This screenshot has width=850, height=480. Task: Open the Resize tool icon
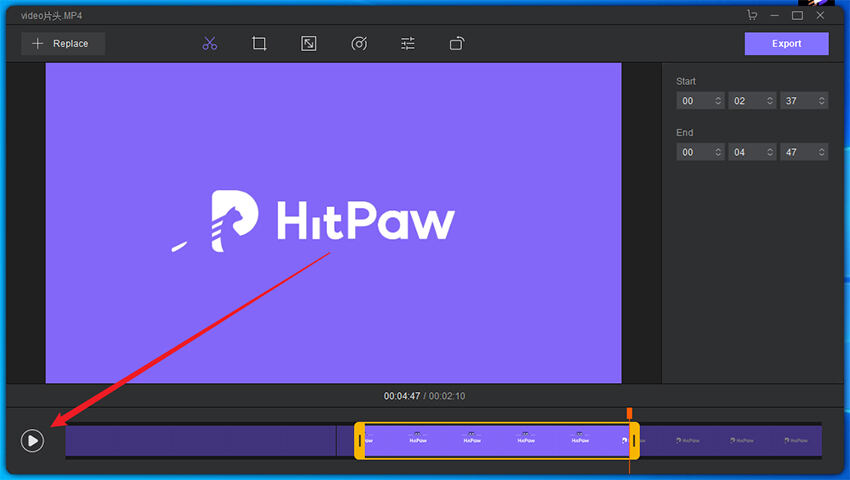(x=308, y=43)
